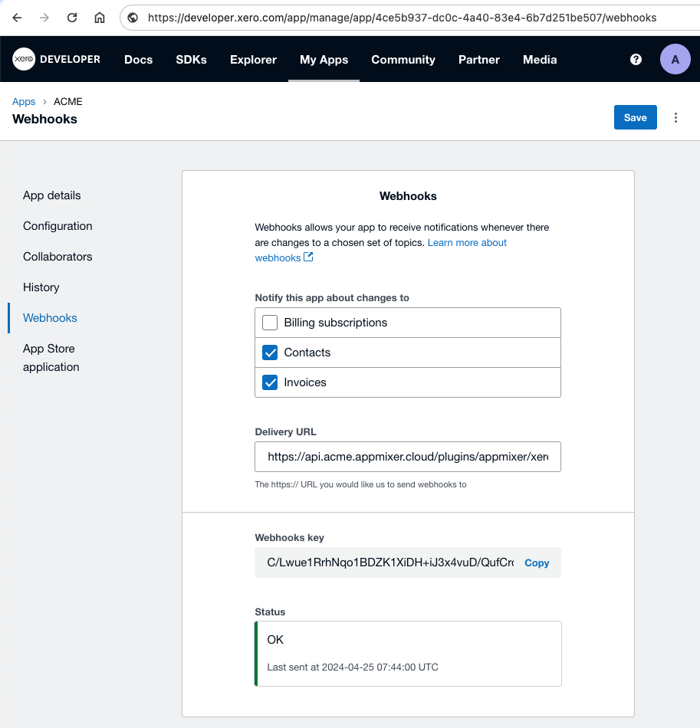Uncheck the Contacts checkbox
Screen dimensions: 700x728
[270, 353]
